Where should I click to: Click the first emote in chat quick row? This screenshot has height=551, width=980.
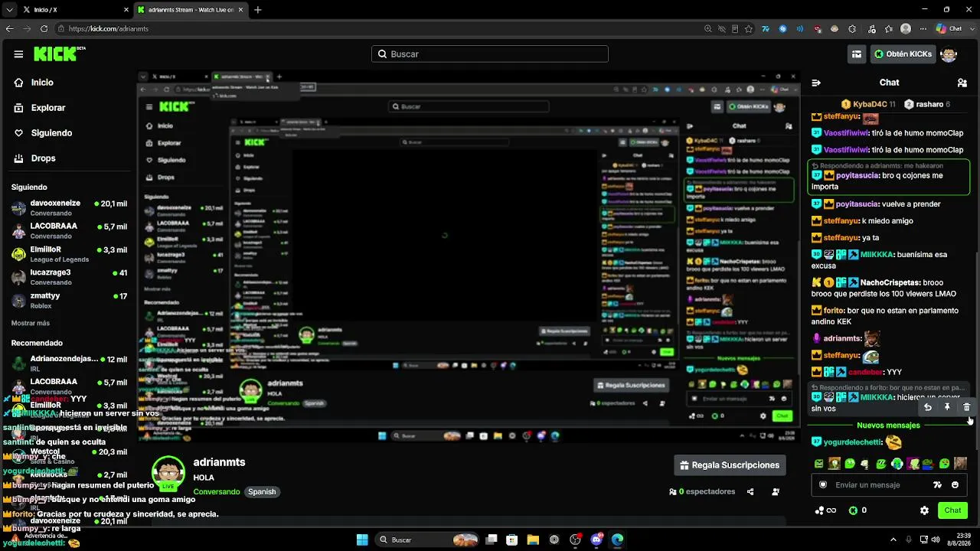(819, 464)
